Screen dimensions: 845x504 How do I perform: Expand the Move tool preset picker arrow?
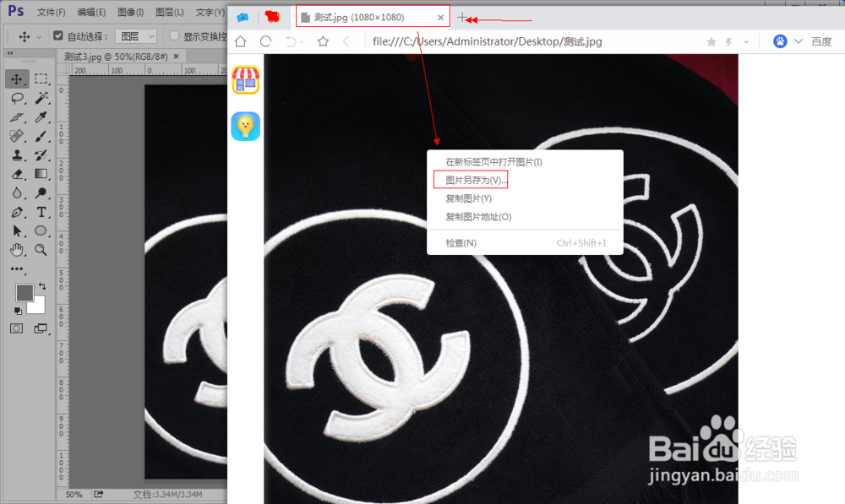pos(39,36)
